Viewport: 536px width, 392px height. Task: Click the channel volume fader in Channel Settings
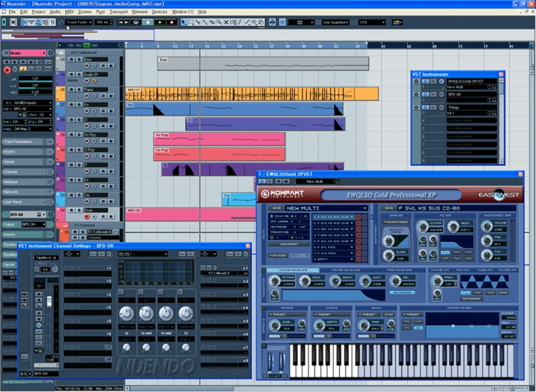point(49,301)
